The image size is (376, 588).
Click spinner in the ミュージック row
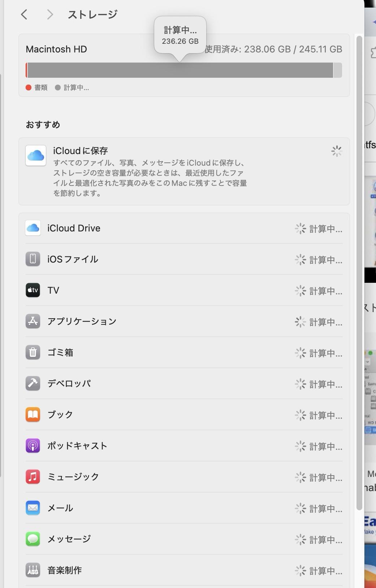point(300,477)
